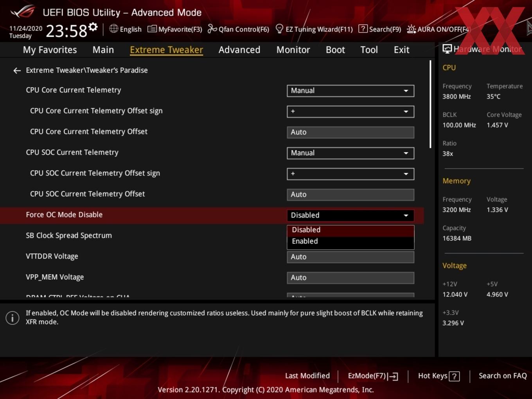Click the Hot Keys question mark box

[454, 376]
